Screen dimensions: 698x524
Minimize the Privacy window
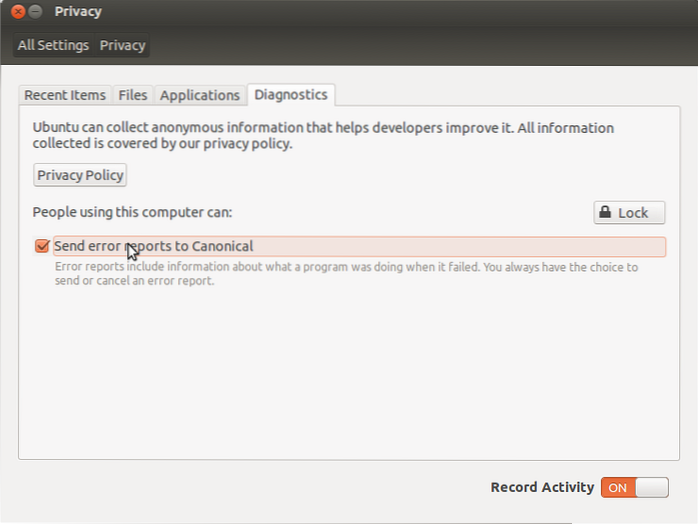[36, 13]
